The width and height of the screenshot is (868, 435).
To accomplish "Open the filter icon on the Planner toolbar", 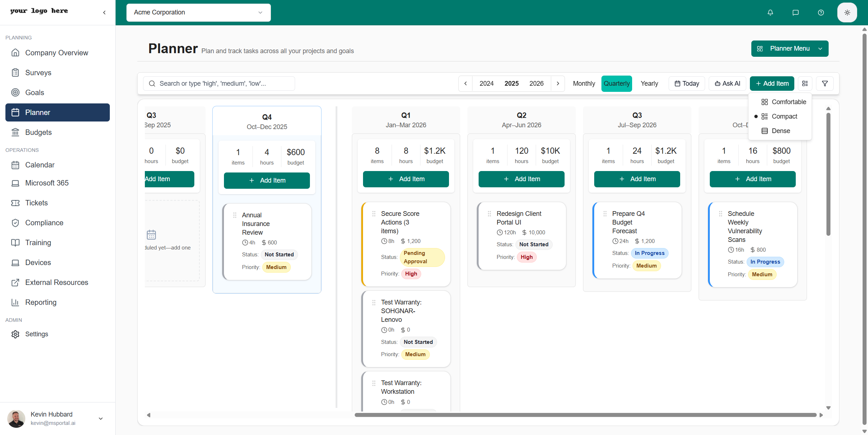I will point(825,83).
